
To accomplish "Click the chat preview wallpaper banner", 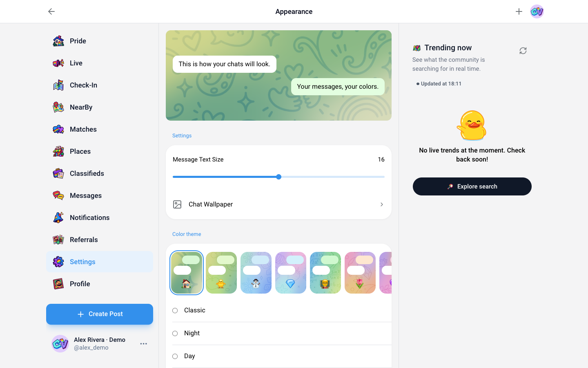I will [x=278, y=75].
